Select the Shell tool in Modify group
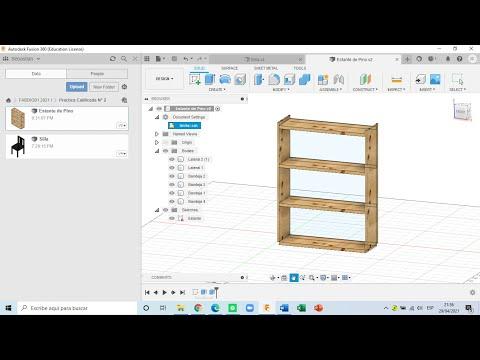The width and height of the screenshot is (480, 360). pyautogui.click(x=289, y=79)
